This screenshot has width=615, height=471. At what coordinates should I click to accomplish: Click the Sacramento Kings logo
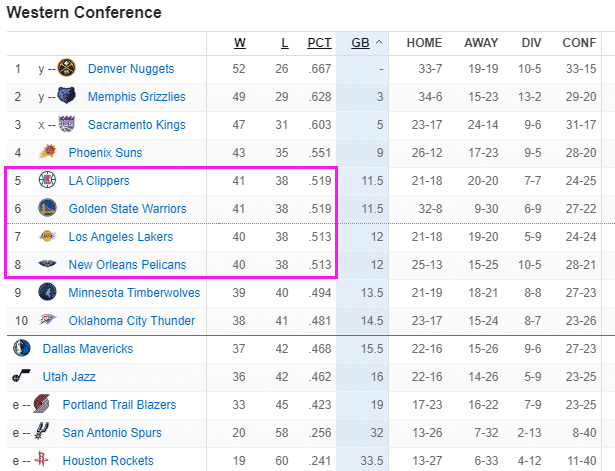tap(67, 125)
